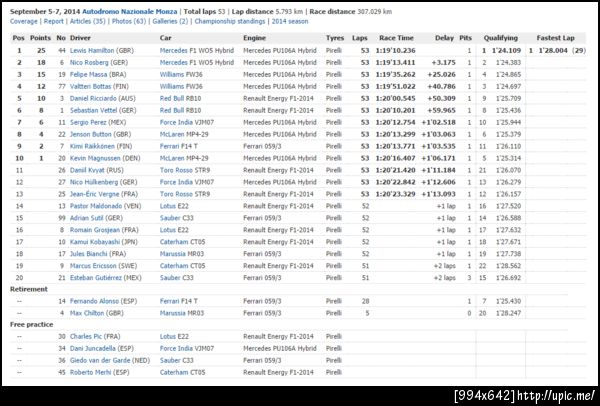The image size is (600, 406).
Task: Open Jean-Éric Vergne driver link
Action: coord(95,194)
